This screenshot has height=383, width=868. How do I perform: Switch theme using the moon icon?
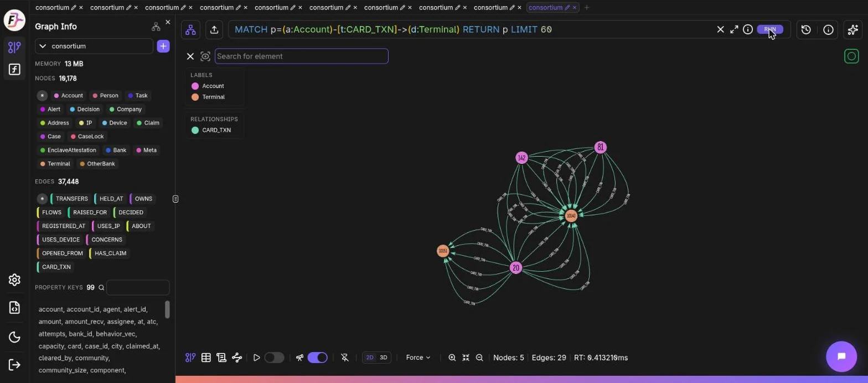(x=14, y=337)
